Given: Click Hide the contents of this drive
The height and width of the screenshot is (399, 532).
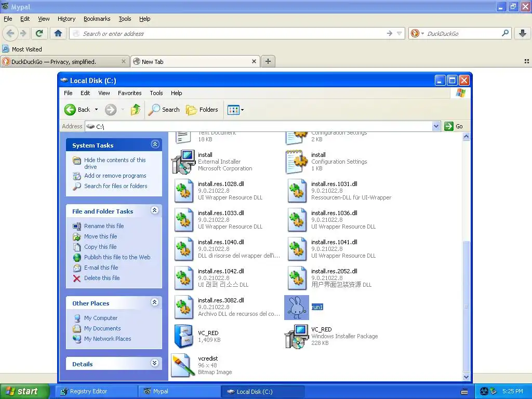Looking at the screenshot, I should (115, 163).
